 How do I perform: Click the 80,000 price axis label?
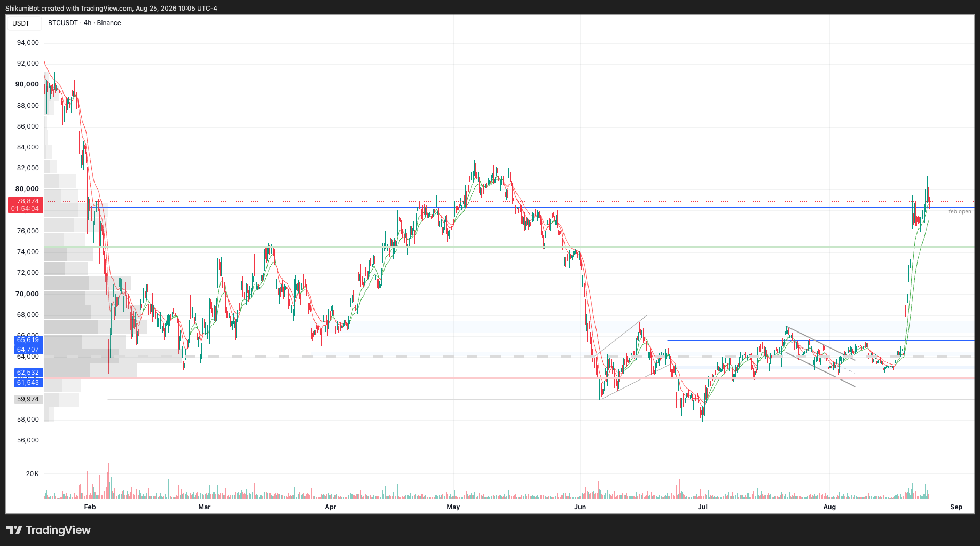pos(27,189)
